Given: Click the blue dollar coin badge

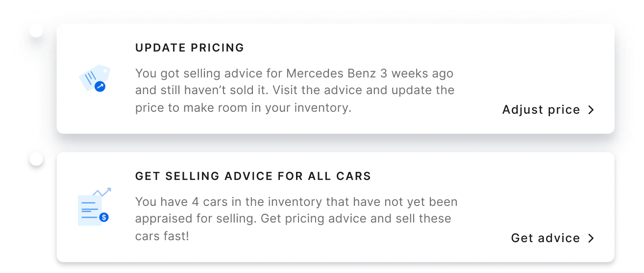Looking at the screenshot, I should click(104, 217).
